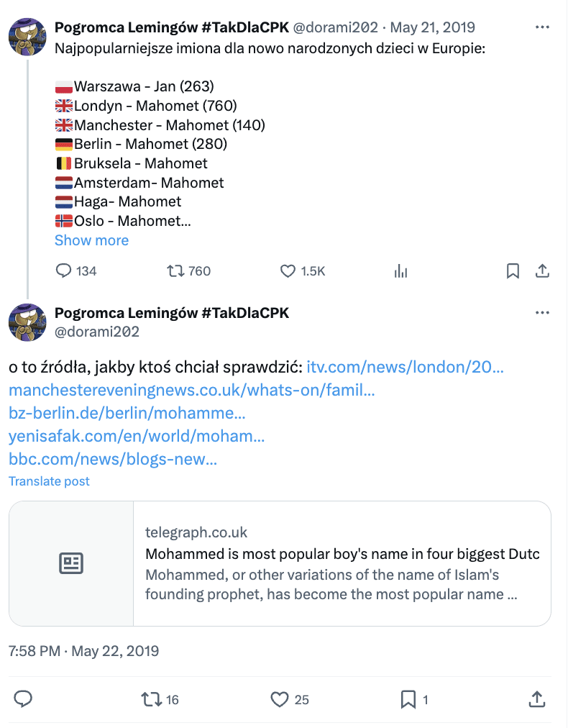Open the manchestereveningnews.co.uk link

pos(191,391)
